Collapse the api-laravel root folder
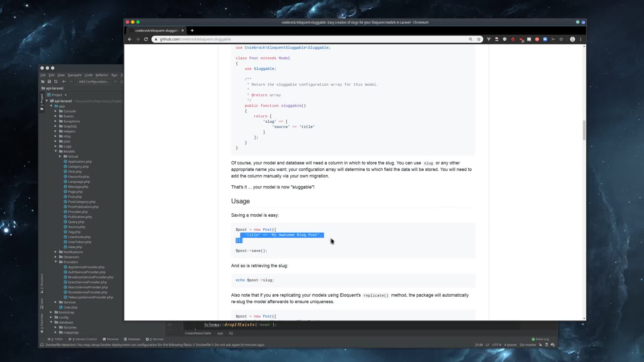This screenshot has height=362, width=644. tap(47, 101)
